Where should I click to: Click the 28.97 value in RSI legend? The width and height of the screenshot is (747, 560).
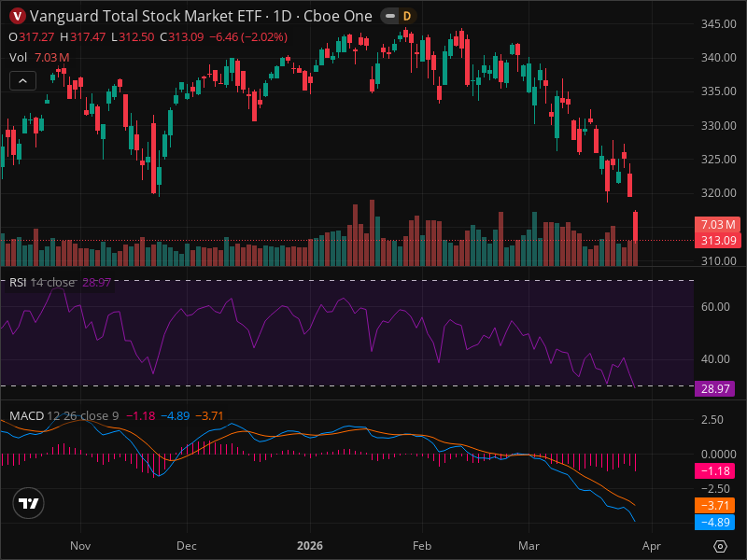tap(96, 283)
